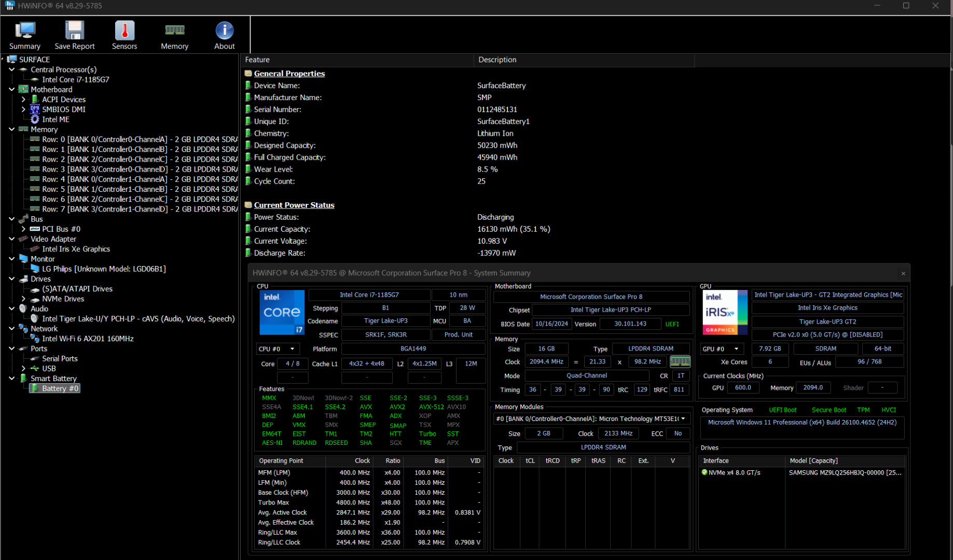Select the Serial Ports item

tap(60, 358)
